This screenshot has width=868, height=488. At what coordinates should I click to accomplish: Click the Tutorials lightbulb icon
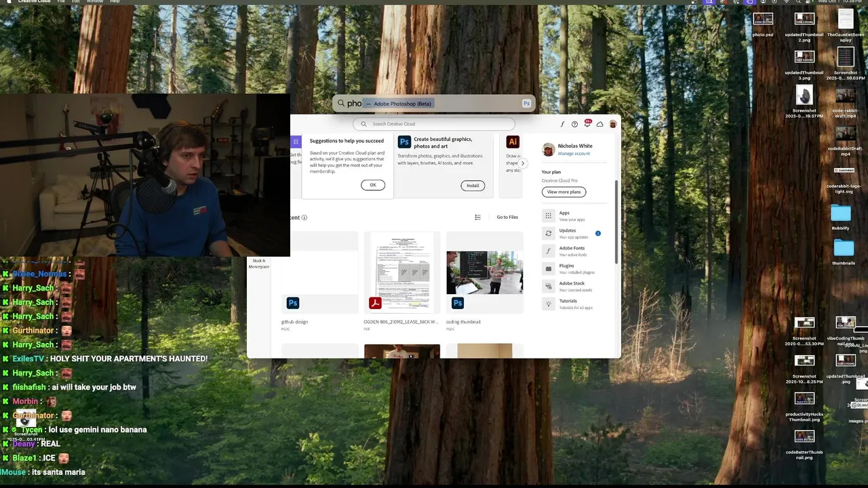pos(549,304)
